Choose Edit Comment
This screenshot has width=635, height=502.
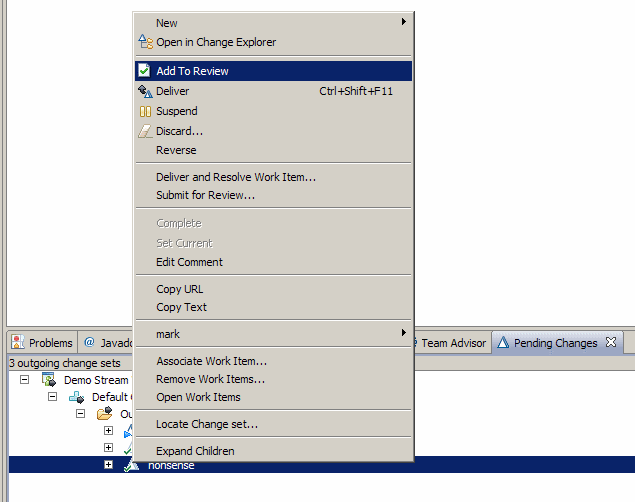coord(273,262)
